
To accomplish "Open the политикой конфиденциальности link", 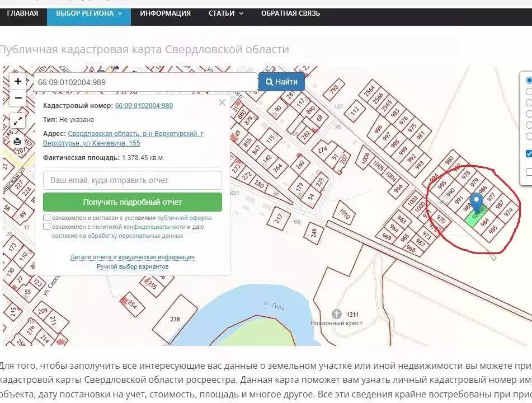I will point(138,227).
